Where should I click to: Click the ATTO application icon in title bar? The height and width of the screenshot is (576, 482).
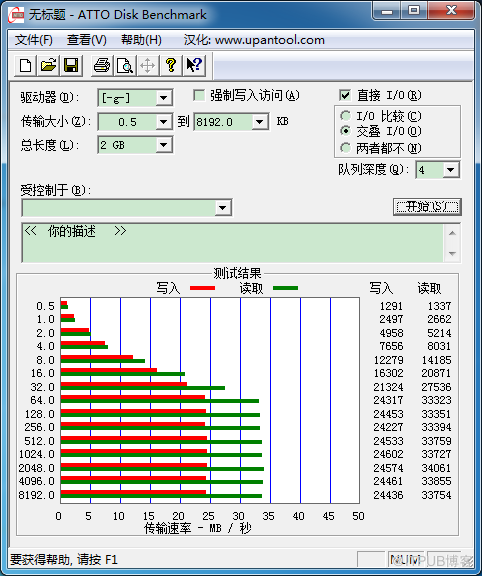click(x=17, y=15)
